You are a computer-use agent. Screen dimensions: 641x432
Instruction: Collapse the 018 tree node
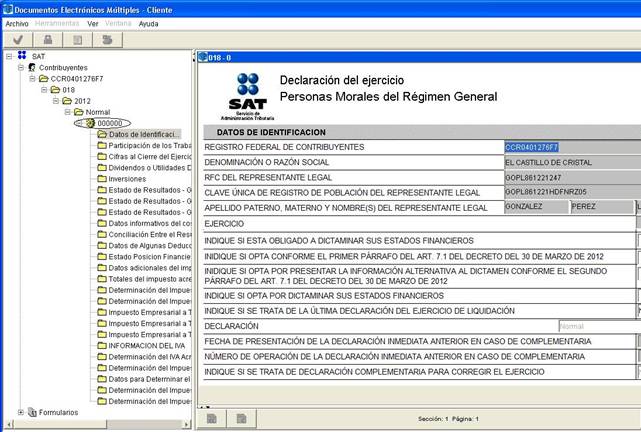click(44, 90)
